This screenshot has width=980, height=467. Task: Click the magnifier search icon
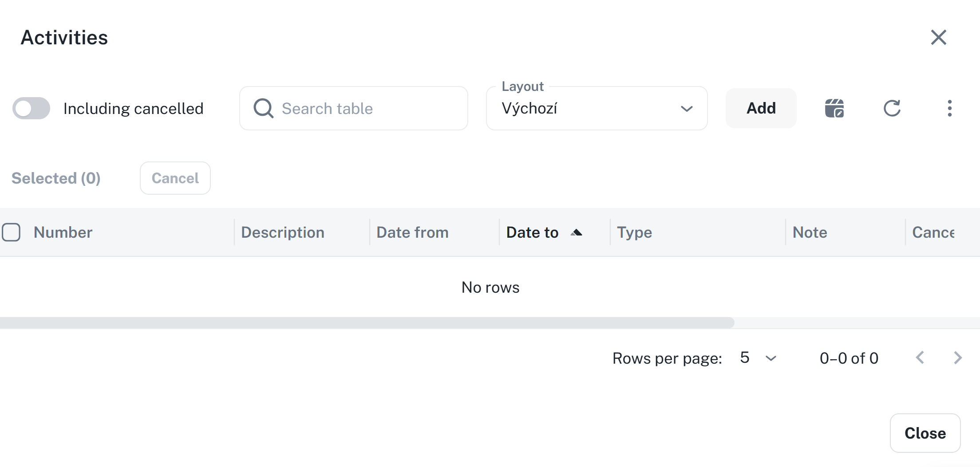(263, 108)
